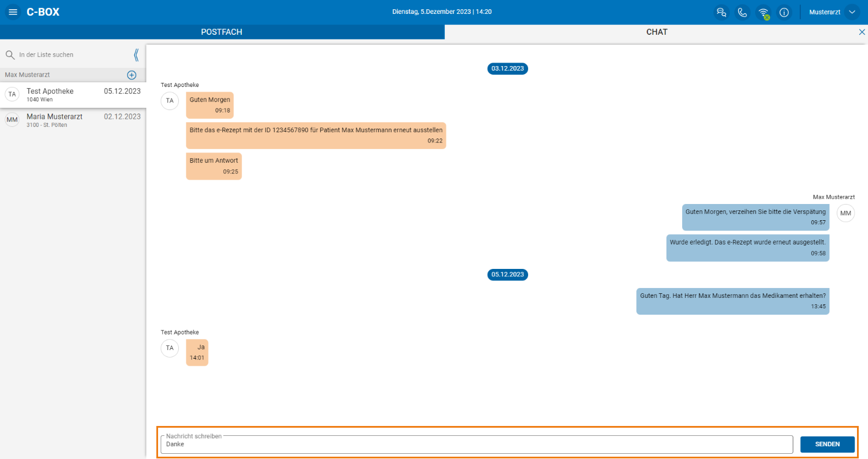Send the message with SENDEN button
Screen dimensions: 868x459
point(827,444)
